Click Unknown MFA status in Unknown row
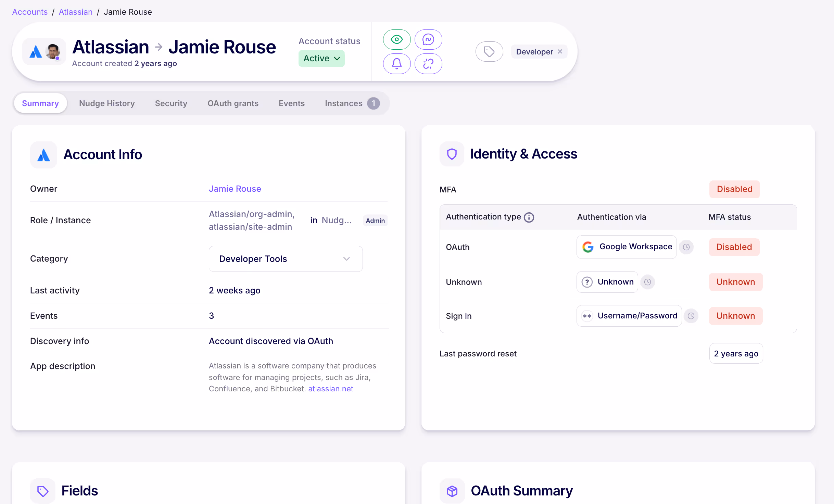Image resolution: width=834 pixels, height=504 pixels. [x=736, y=282]
